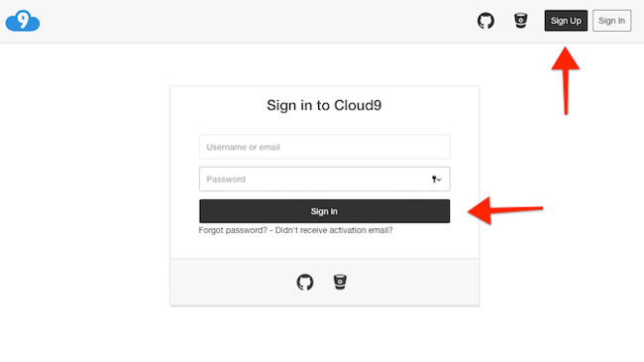Sign in with GitHub icon below the form
644x362 pixels.
tap(305, 283)
